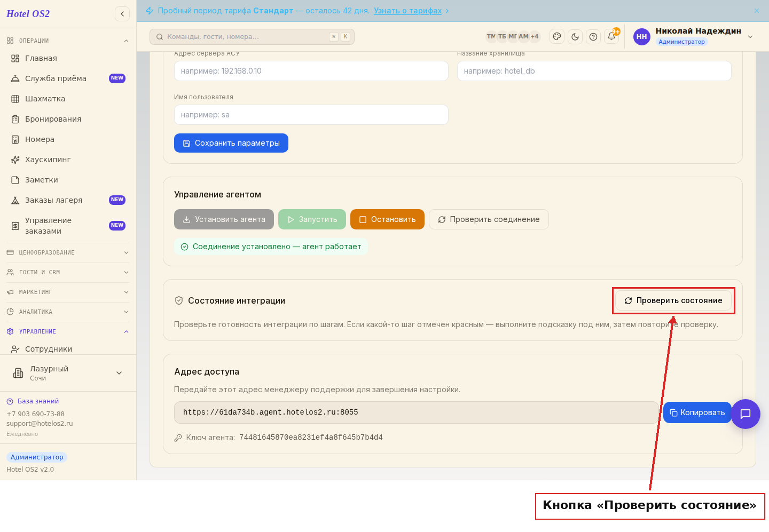Screen dimensions: 769x532
Task: Focus the Команды, гости, номера search field
Action: click(252, 37)
